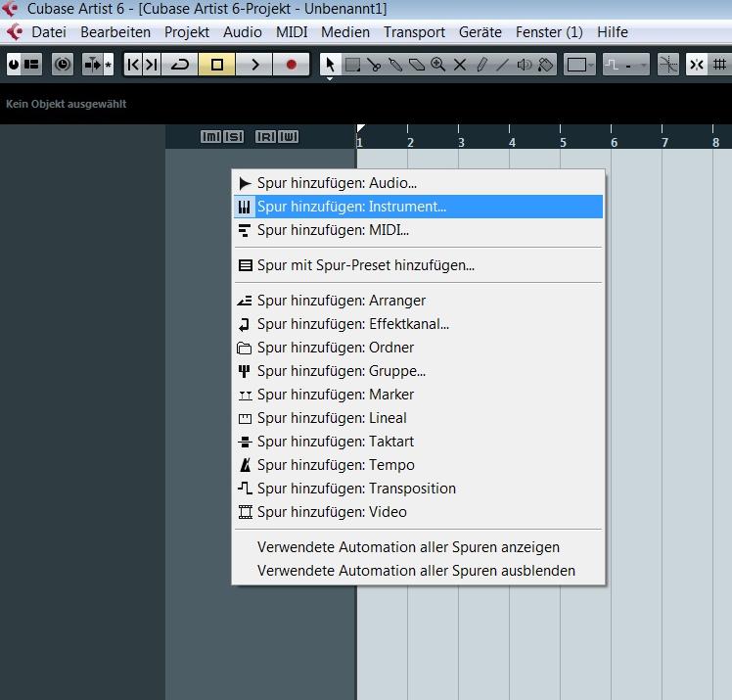Go to previous marker transport button
The image size is (732, 700).
pos(133,65)
